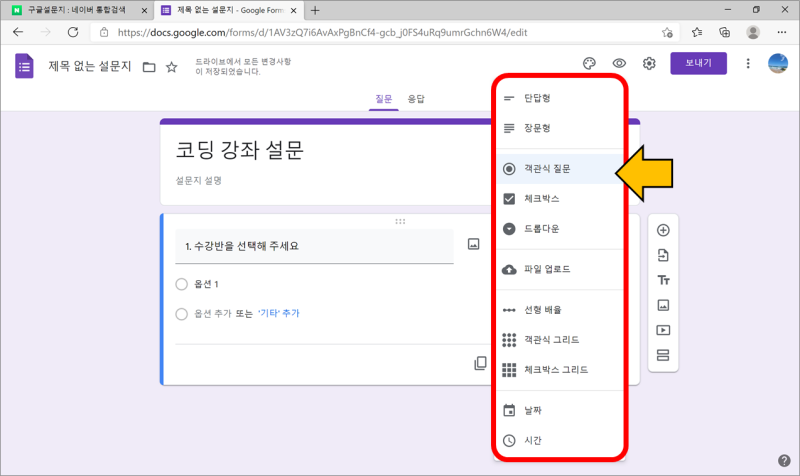Add a section using the side toolbar section icon
The image size is (800, 476).
[x=663, y=355]
